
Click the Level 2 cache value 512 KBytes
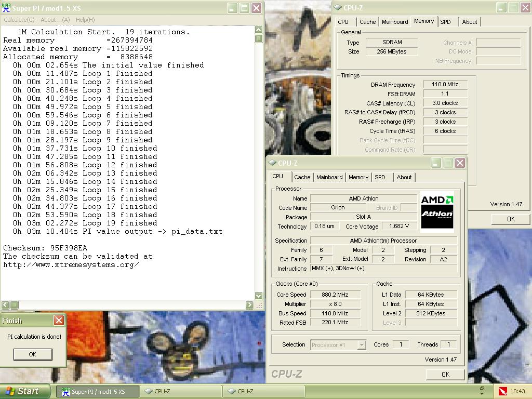pyautogui.click(x=431, y=313)
